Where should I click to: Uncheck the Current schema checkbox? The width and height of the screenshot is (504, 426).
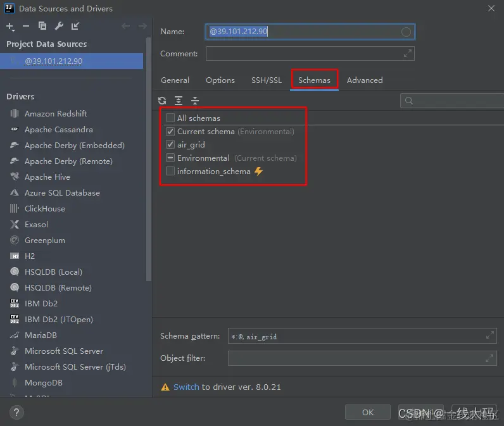tap(170, 132)
